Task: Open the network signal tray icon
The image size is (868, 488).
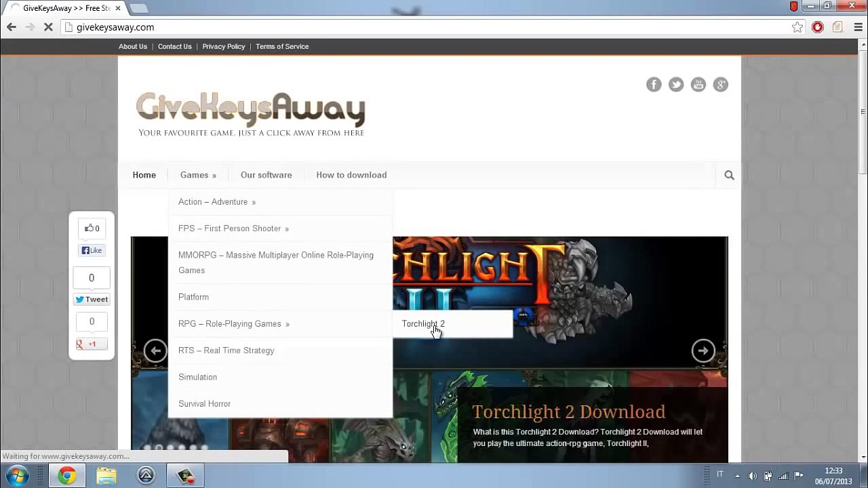Action: [783, 475]
